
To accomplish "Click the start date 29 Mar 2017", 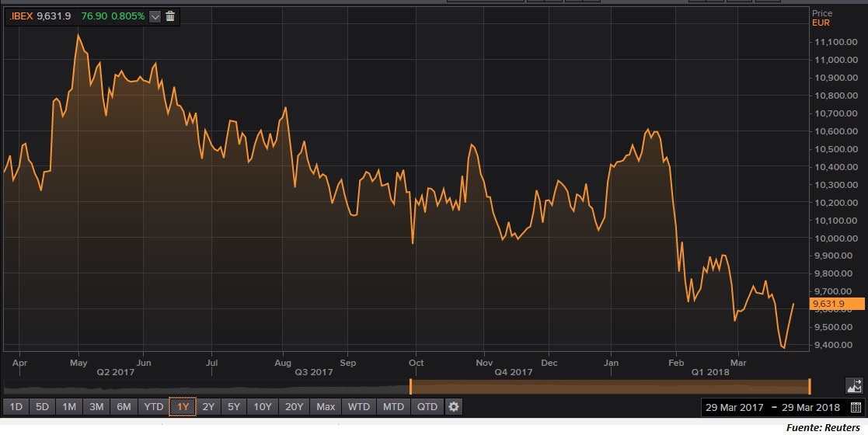I will point(734,407).
